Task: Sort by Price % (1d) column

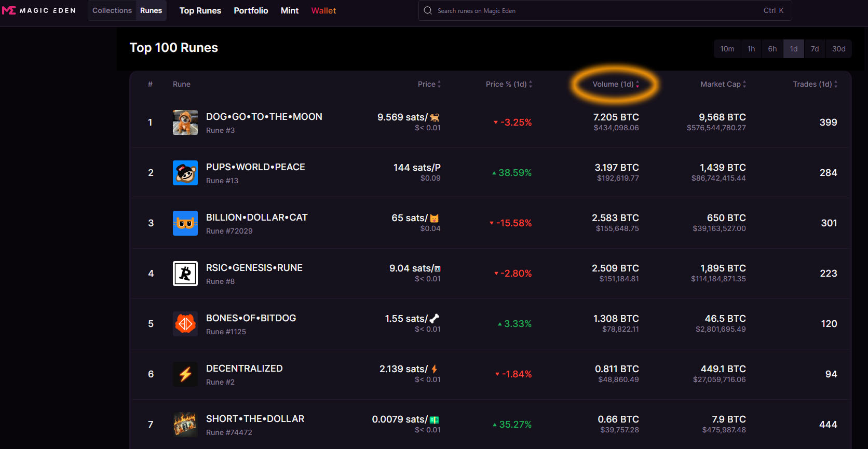Action: click(509, 84)
